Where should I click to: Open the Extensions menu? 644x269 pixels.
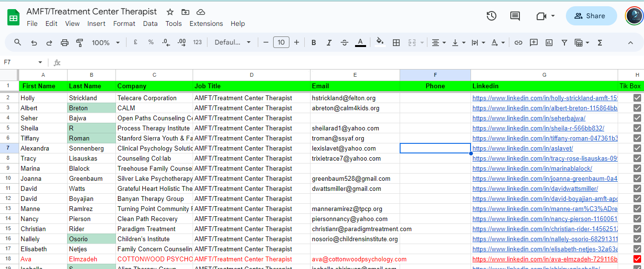tap(206, 23)
